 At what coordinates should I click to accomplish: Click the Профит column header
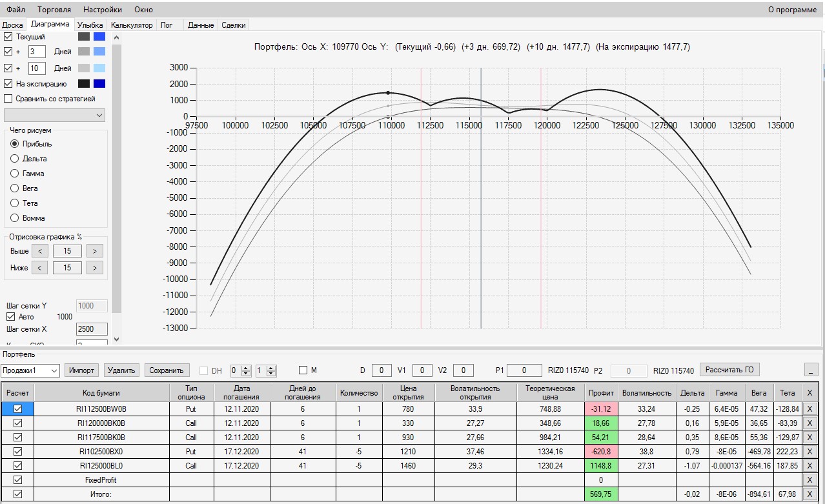[601, 392]
